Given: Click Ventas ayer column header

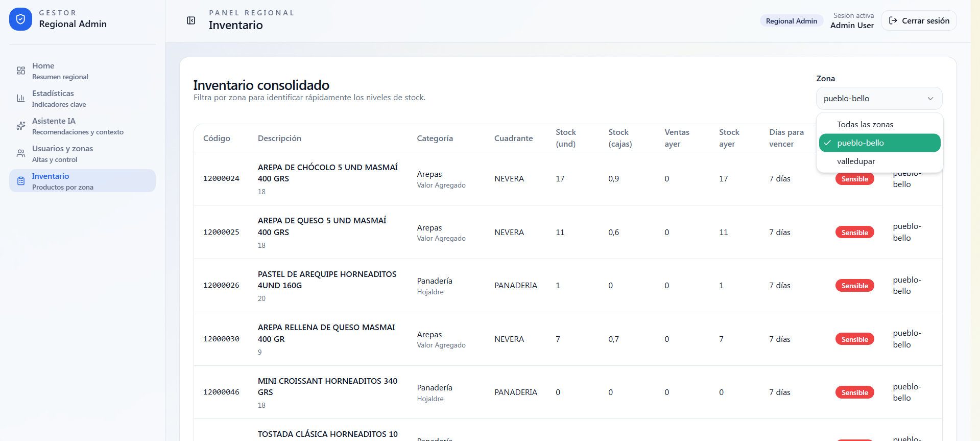Looking at the screenshot, I should coord(677,138).
